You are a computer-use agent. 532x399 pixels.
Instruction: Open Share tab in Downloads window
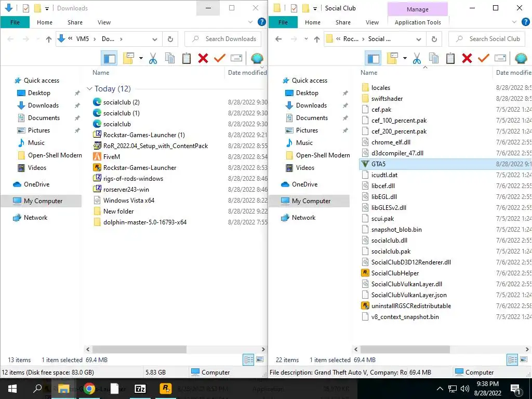point(75,22)
